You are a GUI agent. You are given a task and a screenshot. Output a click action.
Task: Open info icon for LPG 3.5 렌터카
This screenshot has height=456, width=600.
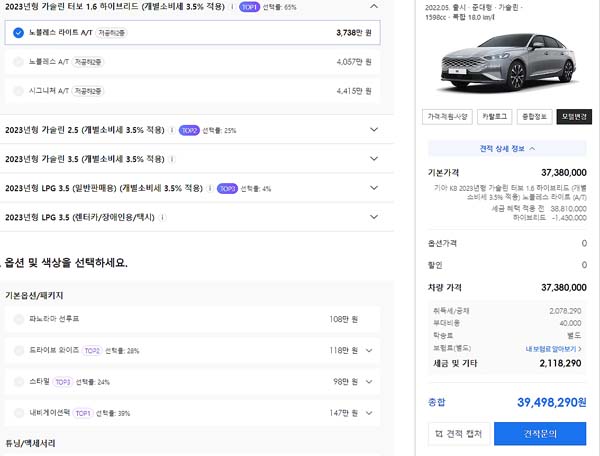click(163, 217)
